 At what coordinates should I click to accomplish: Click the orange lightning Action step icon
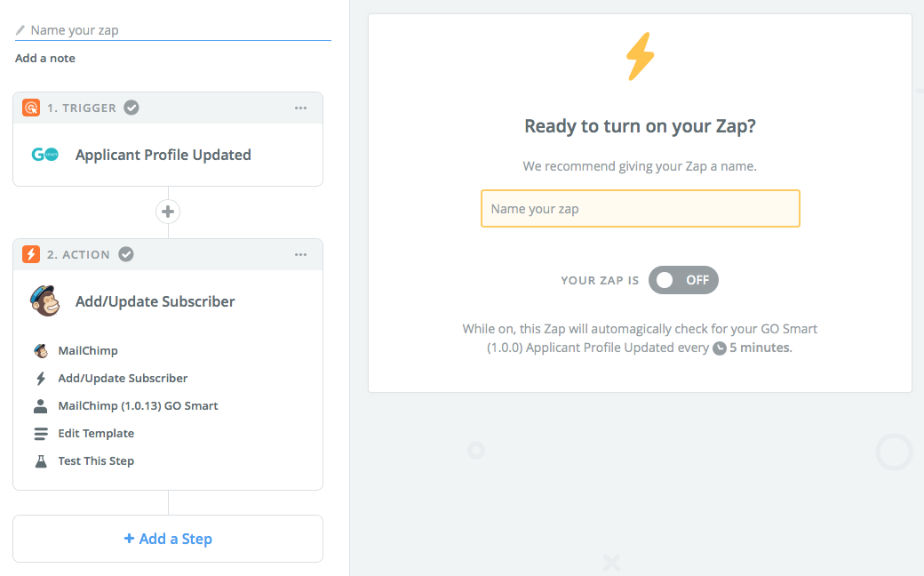click(30, 254)
